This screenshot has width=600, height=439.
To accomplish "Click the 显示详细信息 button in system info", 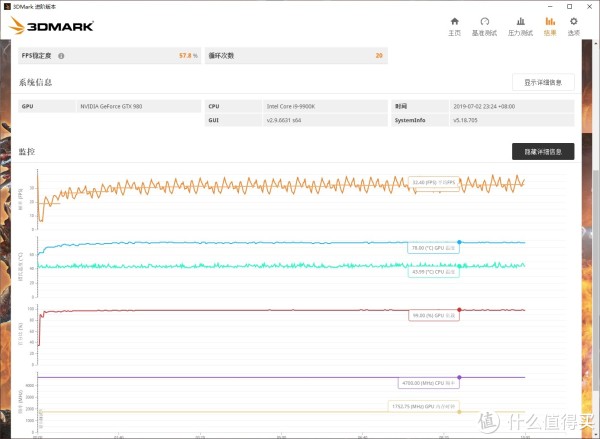I will tap(543, 82).
